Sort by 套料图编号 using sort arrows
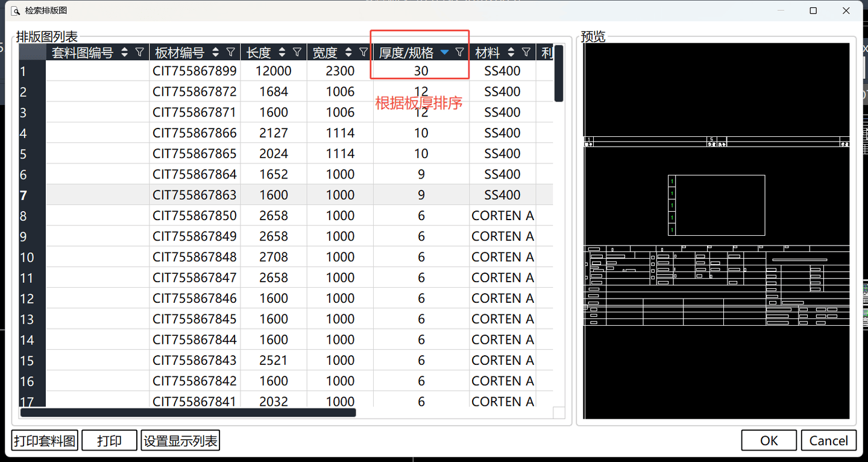This screenshot has height=462, width=868. tap(125, 52)
